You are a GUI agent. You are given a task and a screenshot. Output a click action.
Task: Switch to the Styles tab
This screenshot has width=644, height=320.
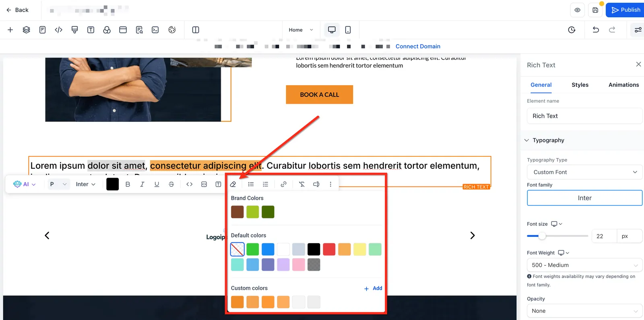tap(580, 85)
